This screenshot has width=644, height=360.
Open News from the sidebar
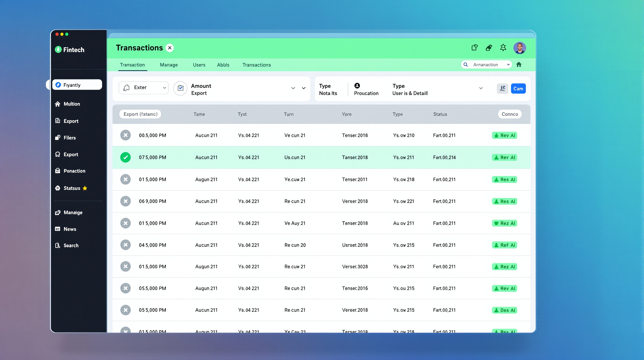pos(70,229)
